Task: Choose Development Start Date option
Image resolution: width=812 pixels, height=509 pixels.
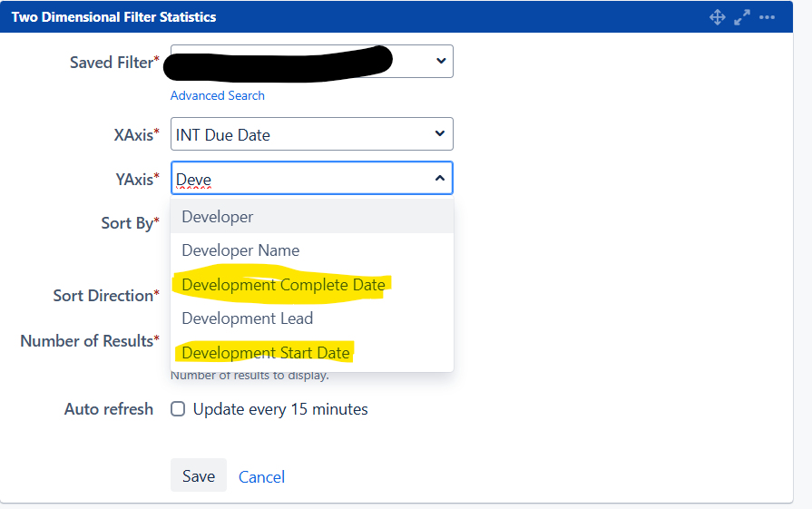Action: 312,353
